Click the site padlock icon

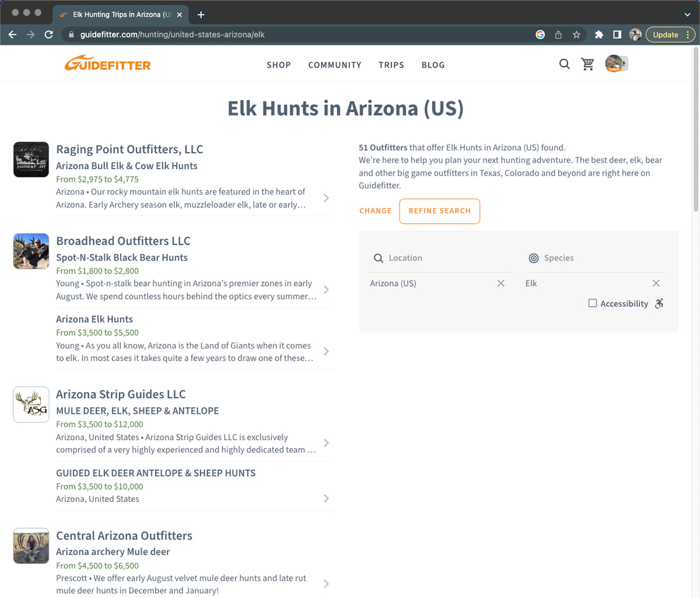click(72, 34)
